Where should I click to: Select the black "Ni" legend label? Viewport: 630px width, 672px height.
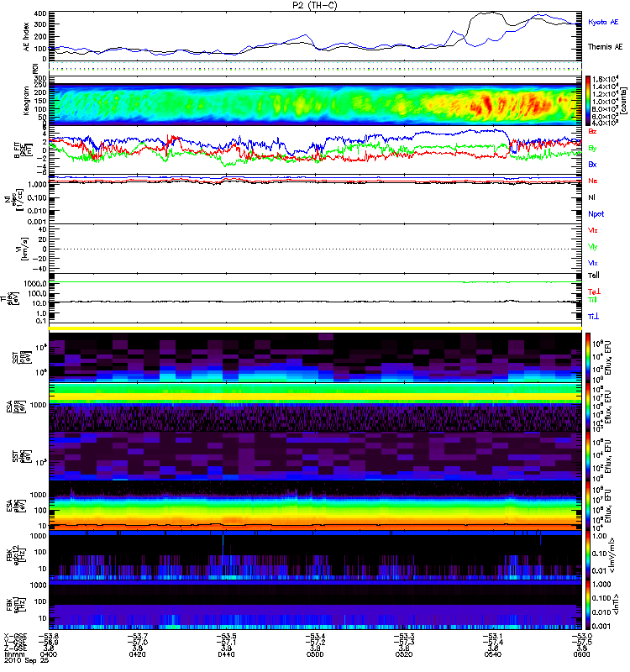point(591,197)
